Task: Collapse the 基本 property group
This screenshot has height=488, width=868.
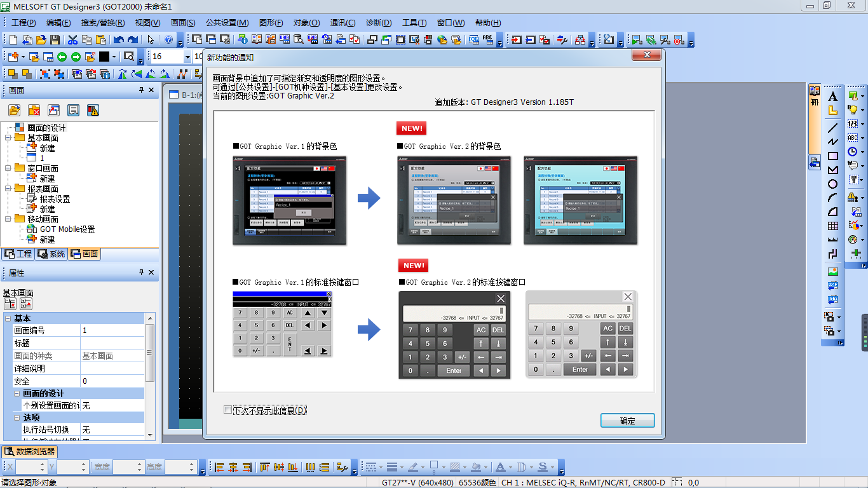Action: 8,318
